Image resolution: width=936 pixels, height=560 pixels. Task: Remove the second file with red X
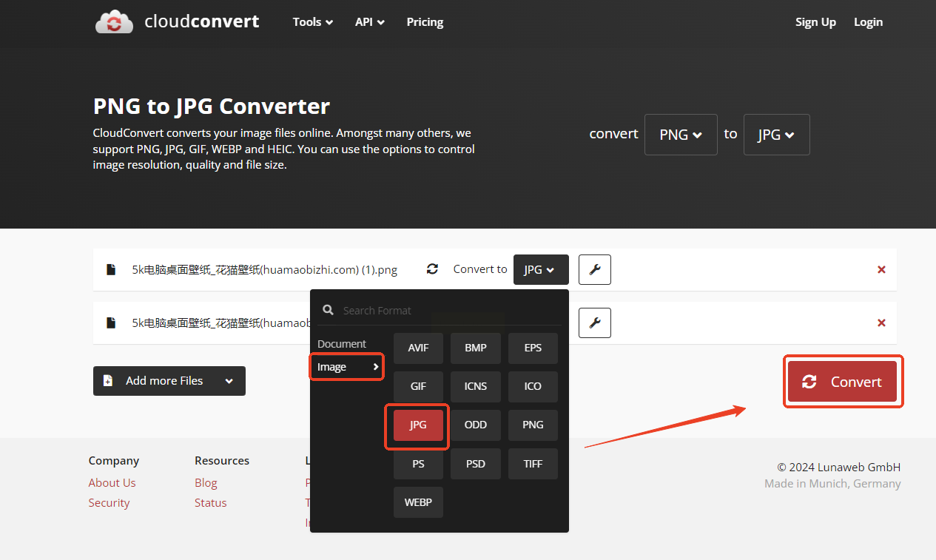[881, 323]
